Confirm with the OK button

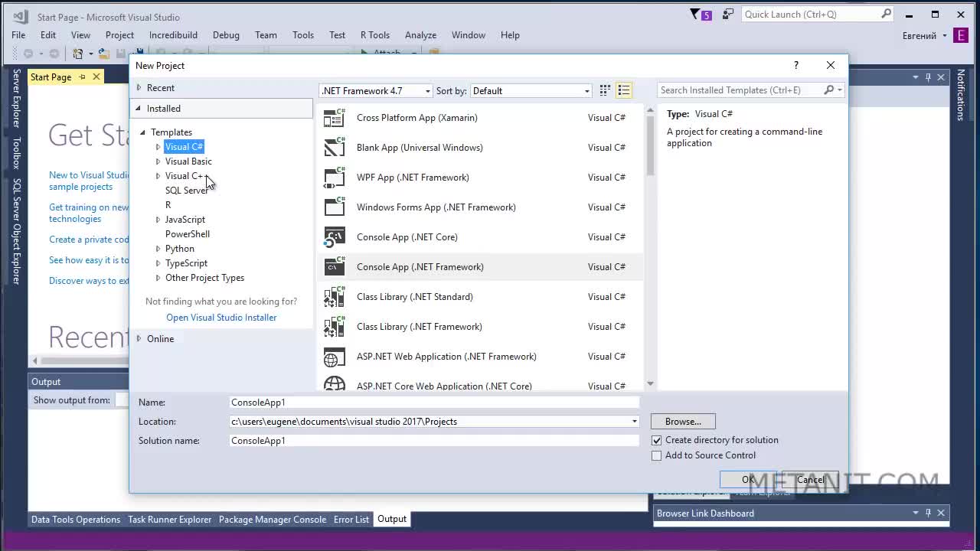click(748, 480)
